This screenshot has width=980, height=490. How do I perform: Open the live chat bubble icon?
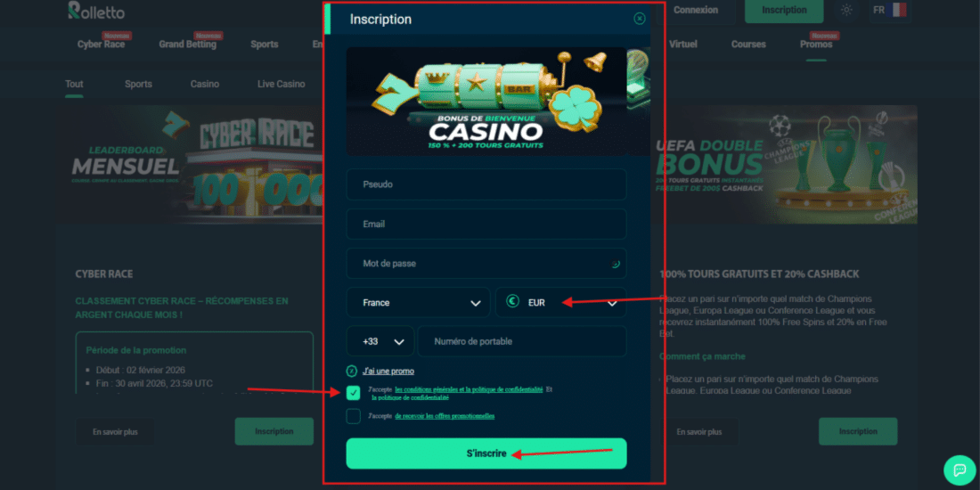coord(960,470)
